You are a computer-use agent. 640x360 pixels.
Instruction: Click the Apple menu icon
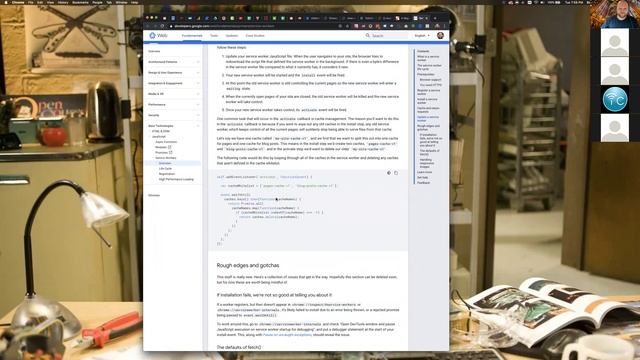tap(6, 2)
